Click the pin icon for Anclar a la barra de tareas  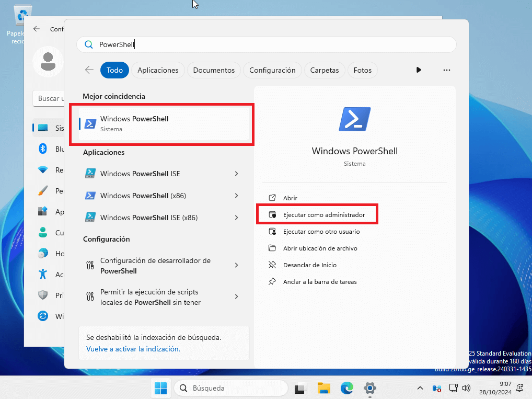click(x=272, y=281)
